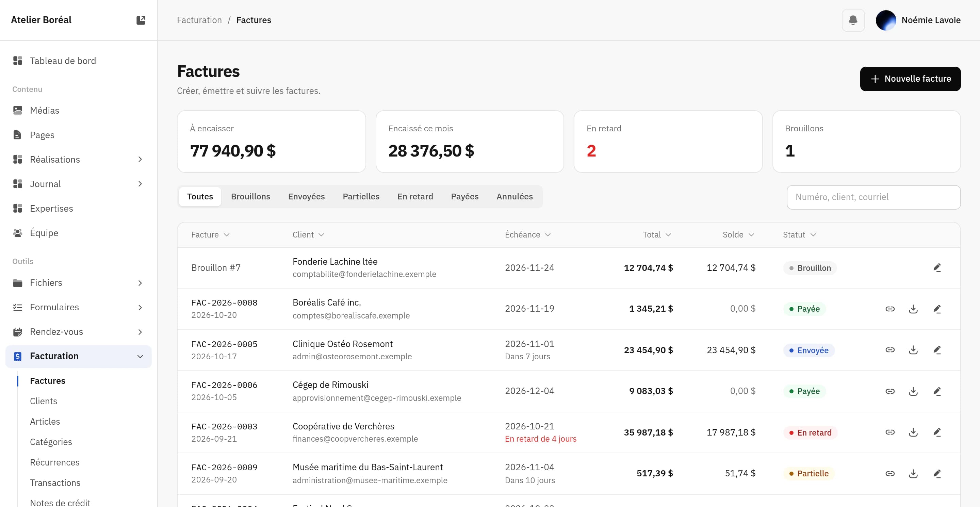Collapse the Facturation sidebar section

coord(140,356)
